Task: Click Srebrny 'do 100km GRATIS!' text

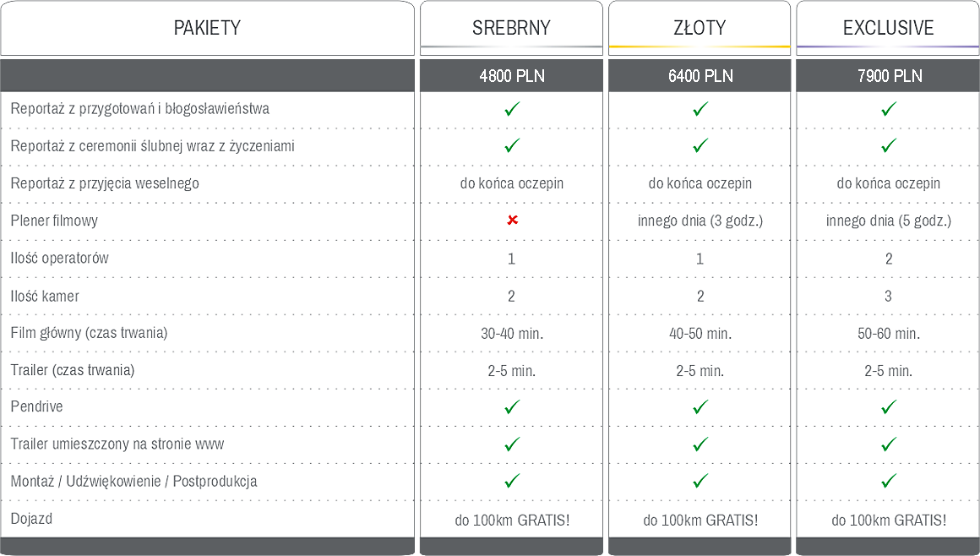Action: pos(512,520)
